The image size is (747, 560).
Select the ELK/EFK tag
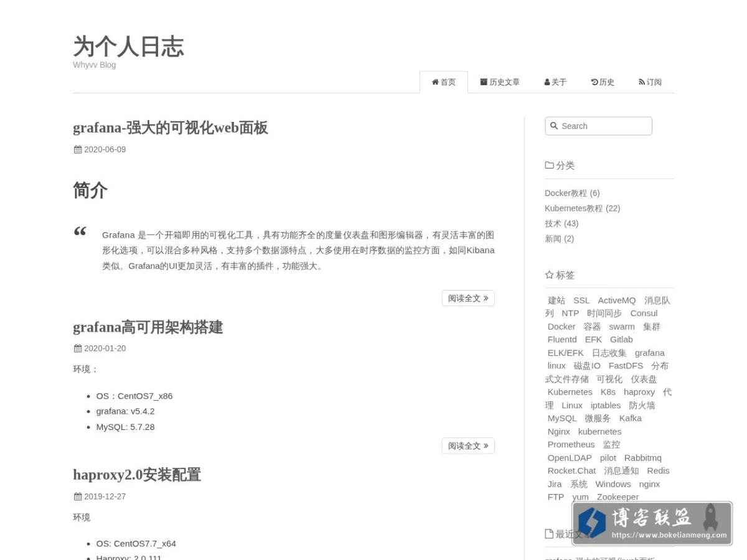pyautogui.click(x=566, y=353)
